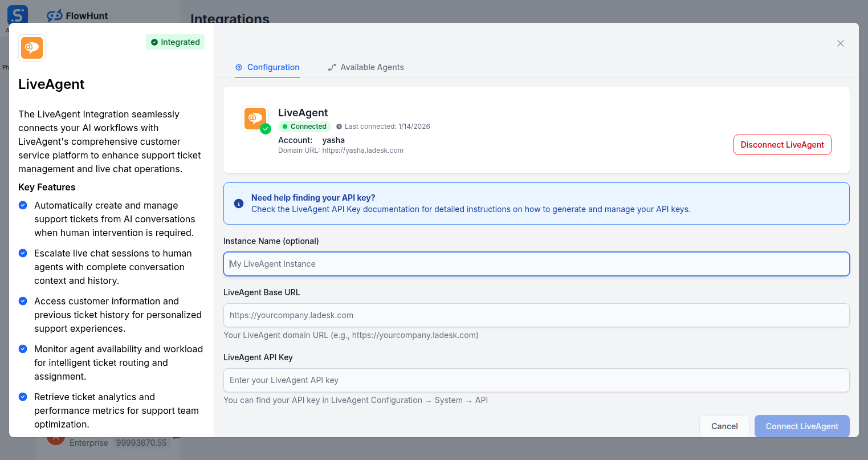
Task: Click the Instance Name input field
Action: pyautogui.click(x=536, y=263)
